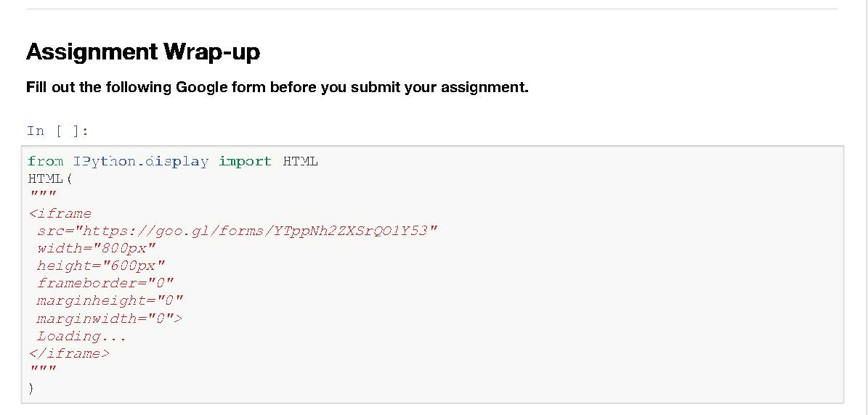The image size is (868, 415).
Task: Click the frameborder="0" attribute line
Action: pyautogui.click(x=105, y=283)
